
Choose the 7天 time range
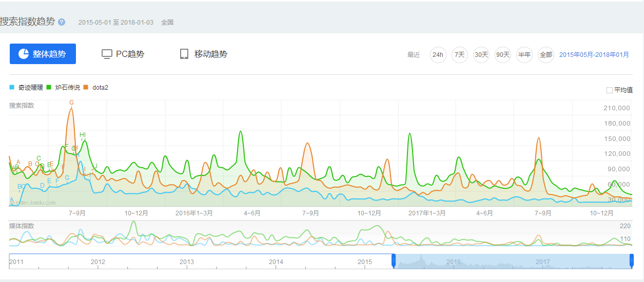coord(459,55)
